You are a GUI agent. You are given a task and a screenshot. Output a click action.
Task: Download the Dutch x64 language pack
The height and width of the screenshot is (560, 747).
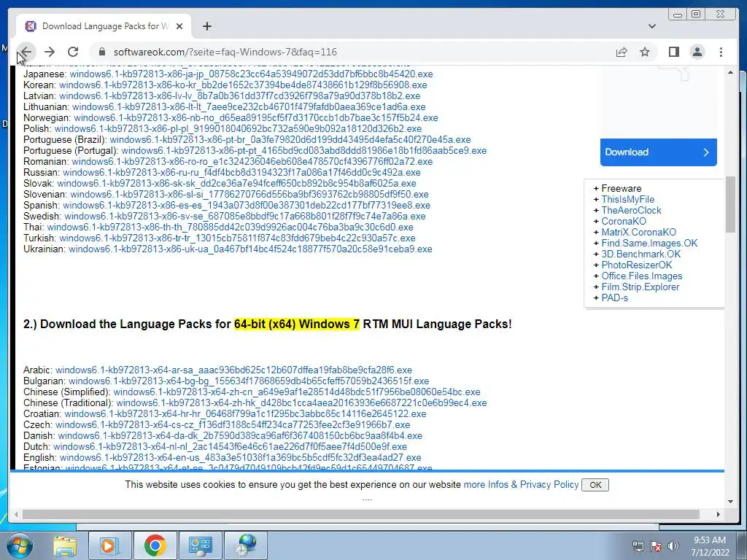230,447
